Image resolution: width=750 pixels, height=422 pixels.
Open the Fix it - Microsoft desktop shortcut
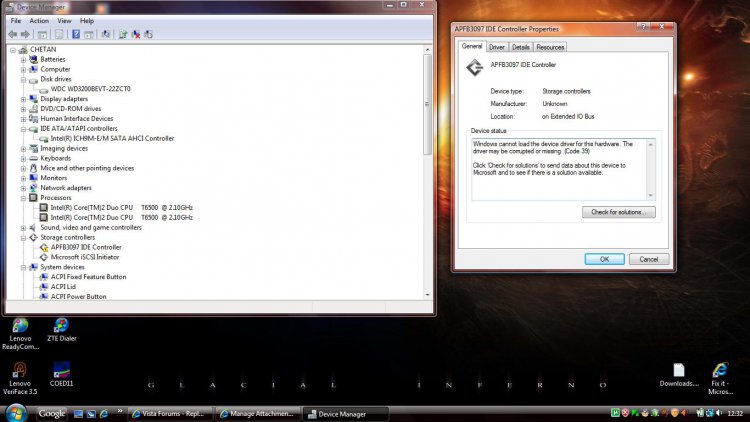coord(720,378)
